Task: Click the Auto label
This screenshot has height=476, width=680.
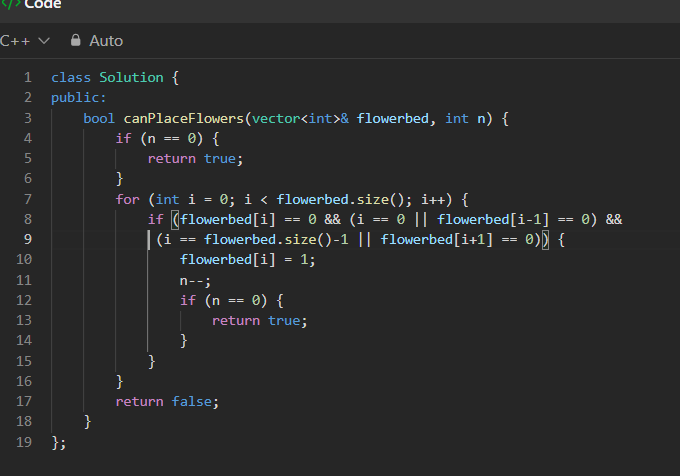Action: 106,41
